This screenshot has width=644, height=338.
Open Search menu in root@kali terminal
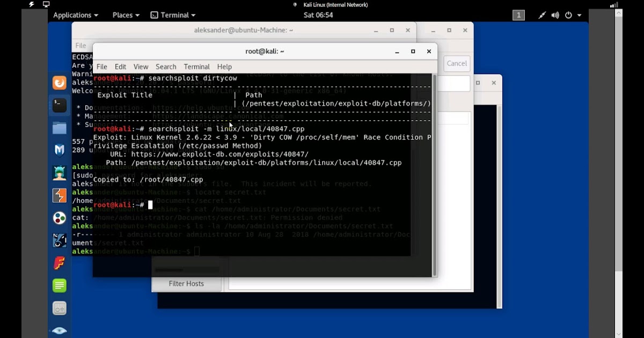click(x=166, y=67)
